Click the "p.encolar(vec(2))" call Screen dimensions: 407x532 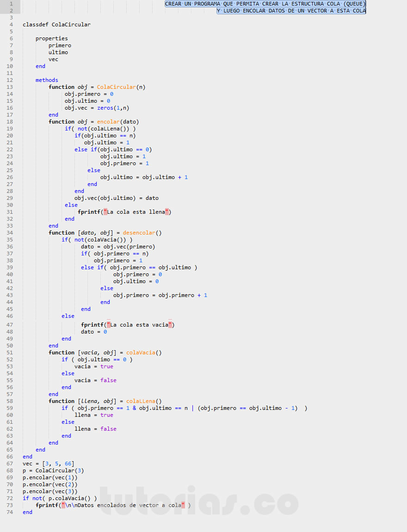click(x=50, y=484)
